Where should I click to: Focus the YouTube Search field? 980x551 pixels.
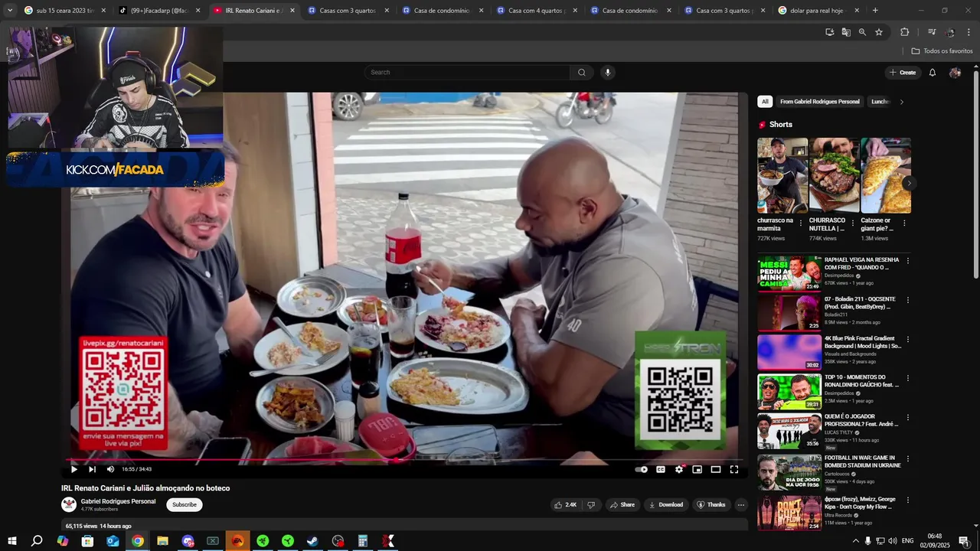[467, 73]
